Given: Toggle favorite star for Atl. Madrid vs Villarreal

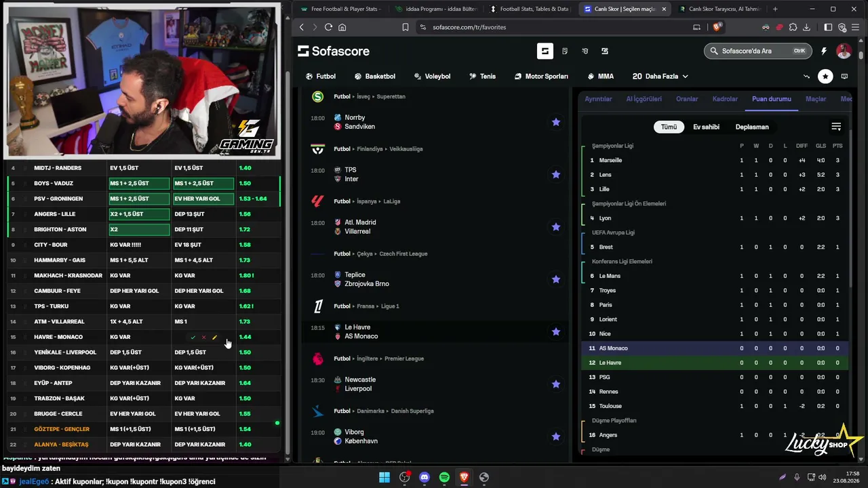Looking at the screenshot, I should coord(556,226).
